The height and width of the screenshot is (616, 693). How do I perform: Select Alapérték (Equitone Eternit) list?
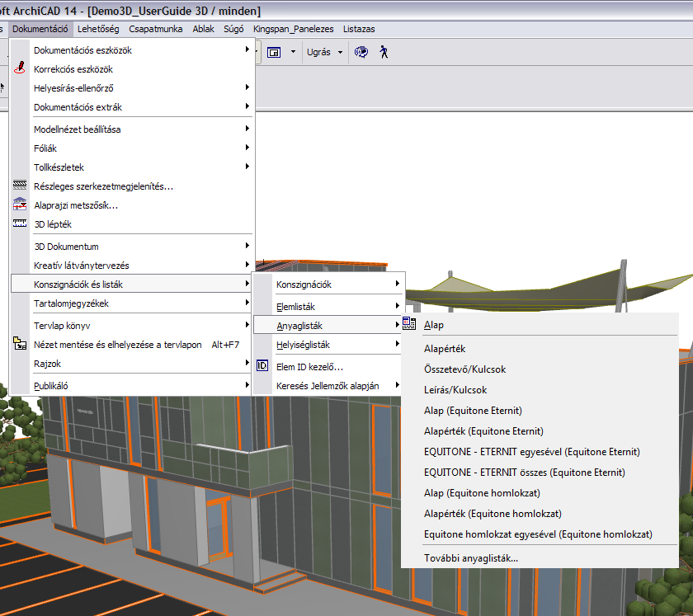[x=540, y=430]
